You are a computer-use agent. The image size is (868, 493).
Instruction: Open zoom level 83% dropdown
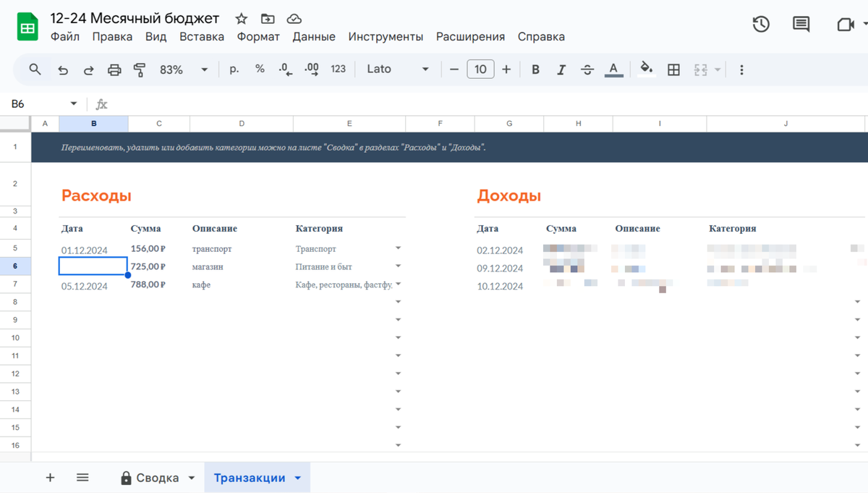(x=184, y=69)
